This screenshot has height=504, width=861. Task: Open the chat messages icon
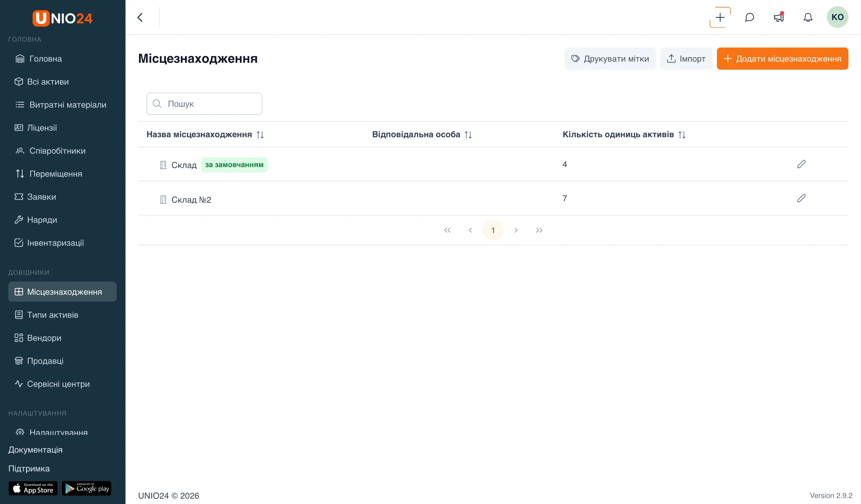click(x=749, y=17)
